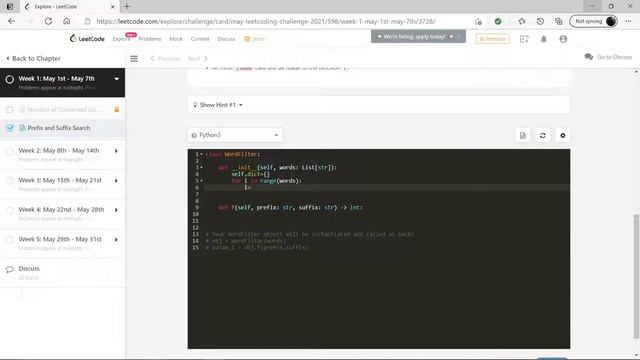Open the LeetCode playground icon
The width and height of the screenshot is (640, 360).
coord(524,39)
